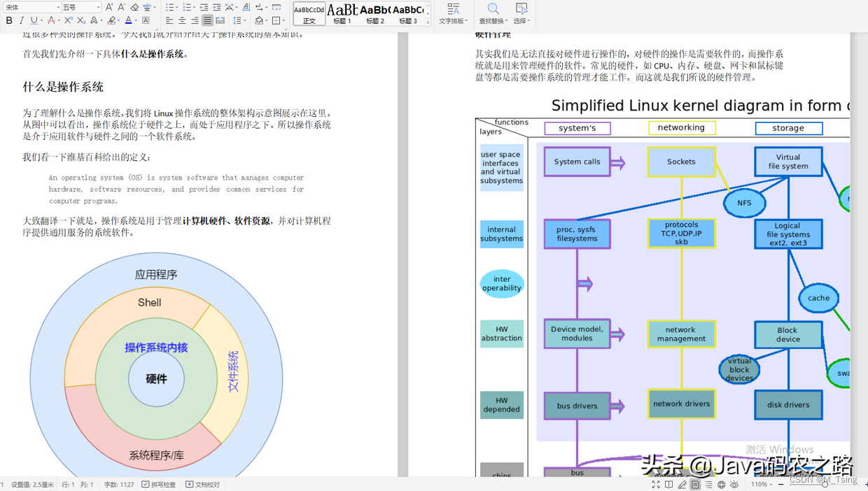This screenshot has height=491, width=868.
Task: Expand numbering style arrow
Action: click(195, 7)
